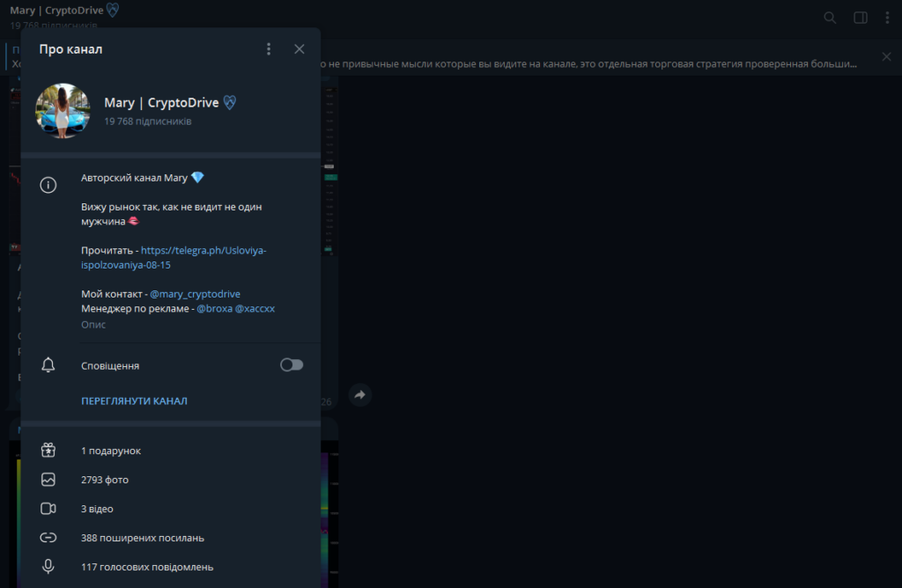Click the microphone voice messages icon
This screenshot has width=902, height=588.
pos(48,567)
